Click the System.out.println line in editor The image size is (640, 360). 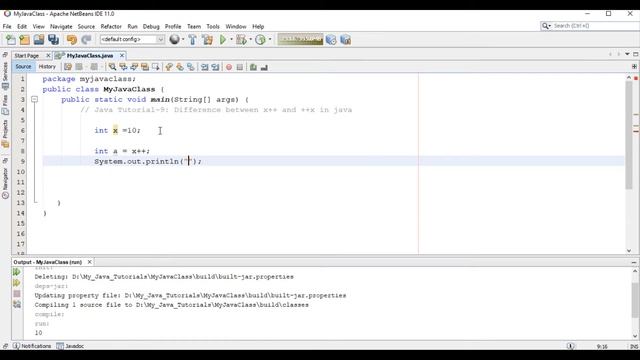[148, 162]
